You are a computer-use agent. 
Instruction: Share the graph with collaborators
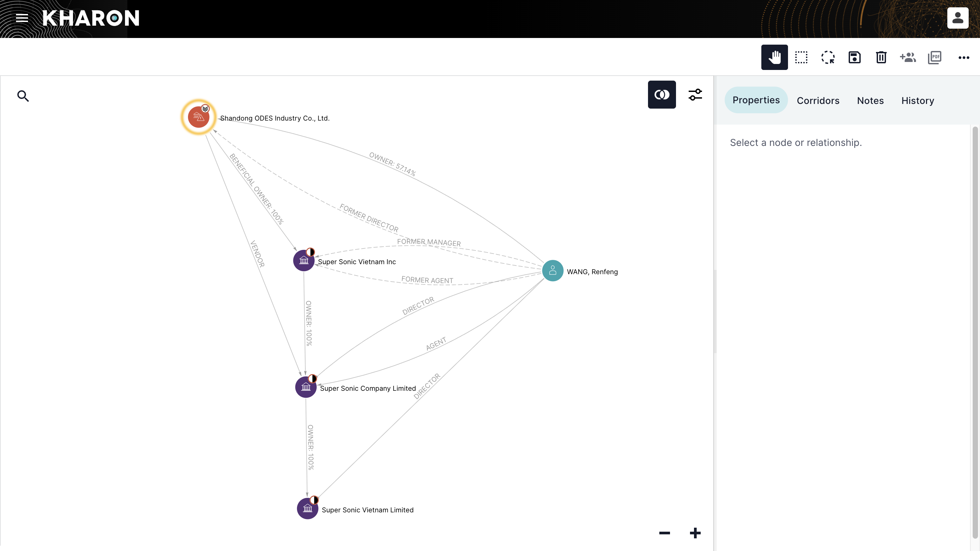point(908,57)
